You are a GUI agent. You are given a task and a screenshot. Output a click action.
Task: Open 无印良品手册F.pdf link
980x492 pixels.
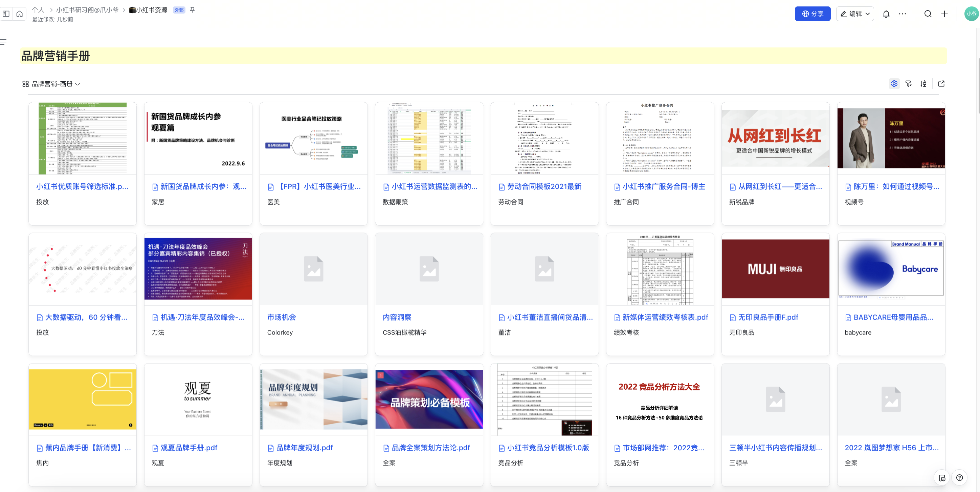[768, 317]
